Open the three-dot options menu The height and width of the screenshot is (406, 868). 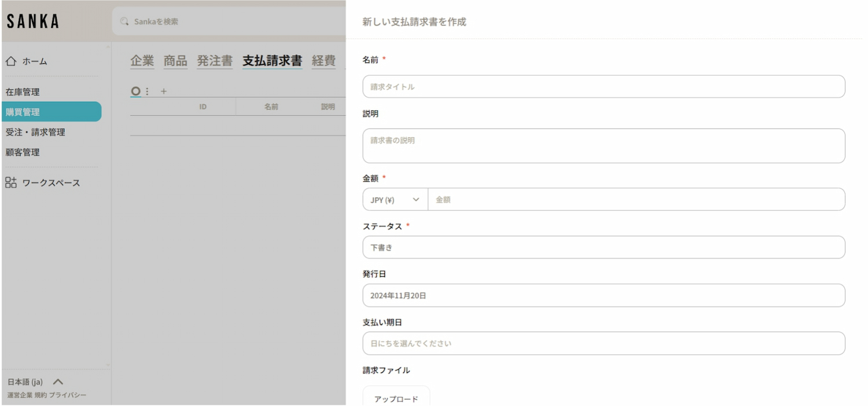click(147, 92)
